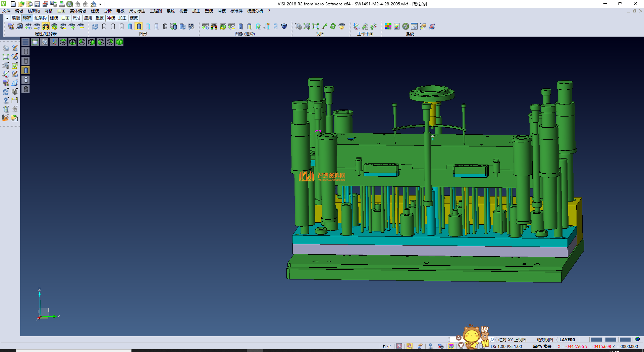Toggle the highlighted shaded cylinder mode in 图形
The height and width of the screenshot is (352, 644).
pos(139,27)
